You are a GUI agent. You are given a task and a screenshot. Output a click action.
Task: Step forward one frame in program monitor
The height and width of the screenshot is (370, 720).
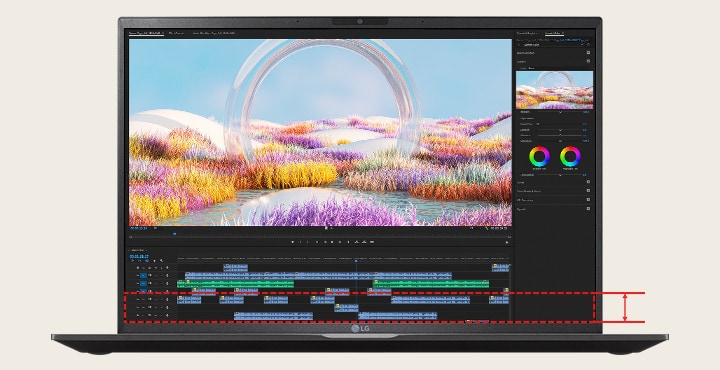(x=340, y=242)
